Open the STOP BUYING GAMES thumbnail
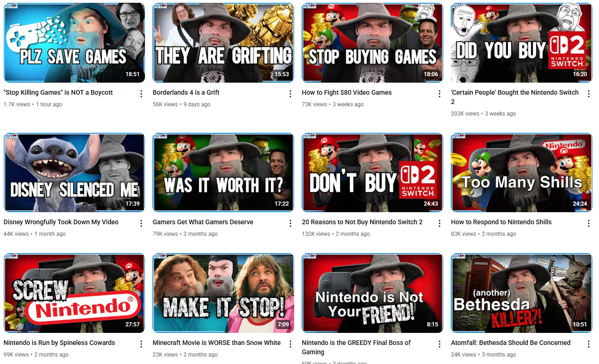Viewport: 599px width, 364px height. pos(373,43)
